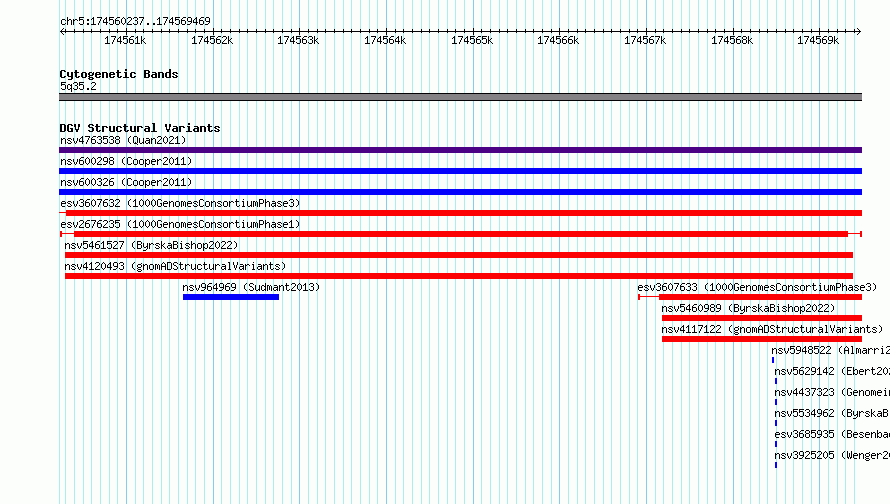Select the gray 5q35.2 cytogenetic band bar
Viewport: 890px width, 504px height.
point(460,97)
